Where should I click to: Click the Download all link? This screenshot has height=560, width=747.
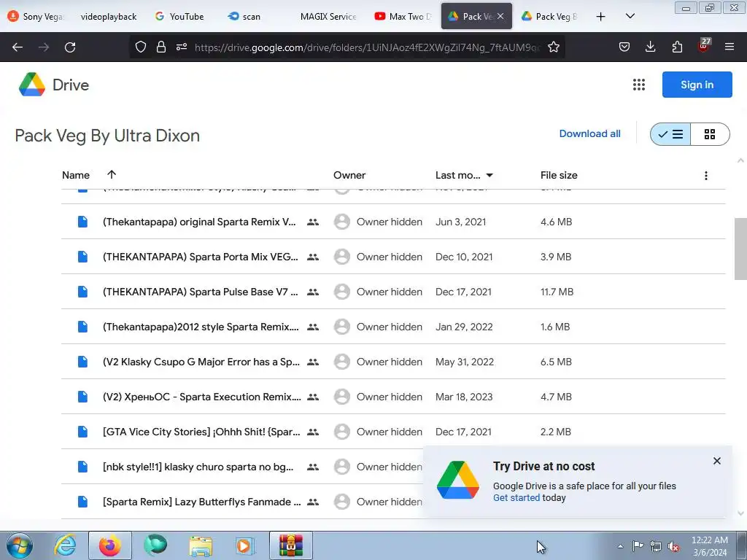coord(589,134)
